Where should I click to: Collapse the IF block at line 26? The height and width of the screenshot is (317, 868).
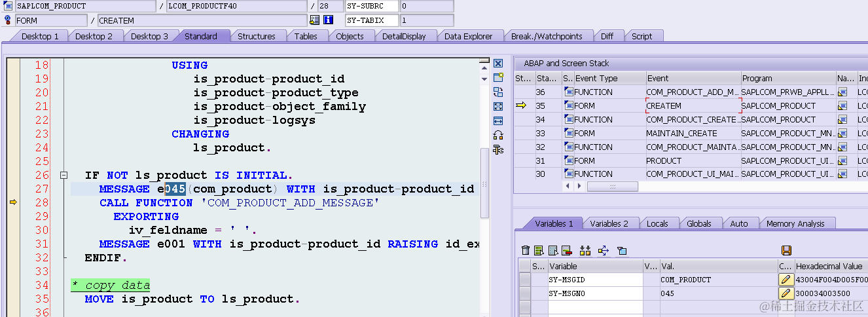click(x=63, y=176)
